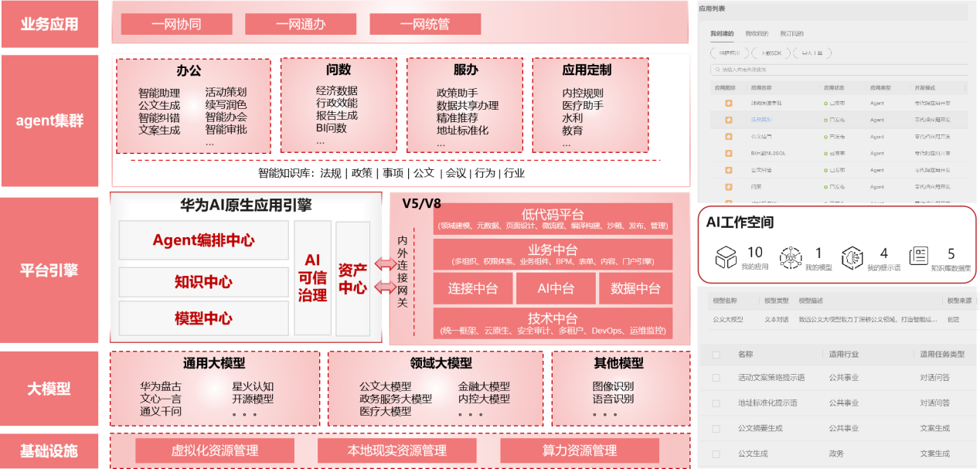Check the box for 地址标准化提示语
Screen dimensions: 980x469
pyautogui.click(x=716, y=403)
